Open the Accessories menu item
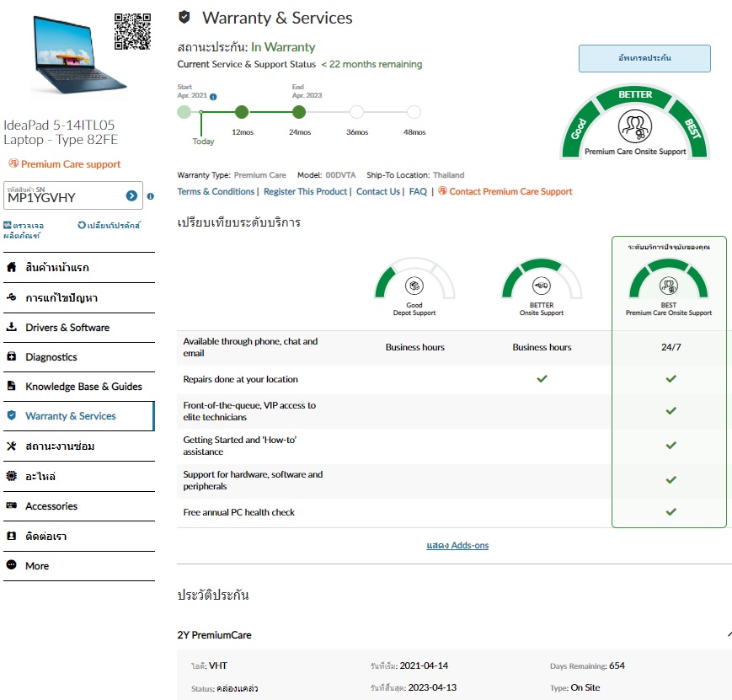The width and height of the screenshot is (732, 700). tap(79, 506)
